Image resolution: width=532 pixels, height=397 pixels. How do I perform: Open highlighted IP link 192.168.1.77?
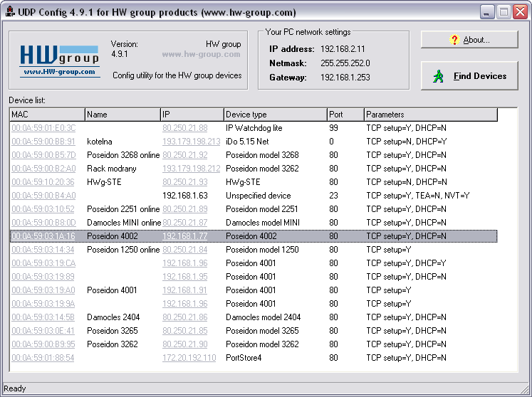pyautogui.click(x=185, y=236)
